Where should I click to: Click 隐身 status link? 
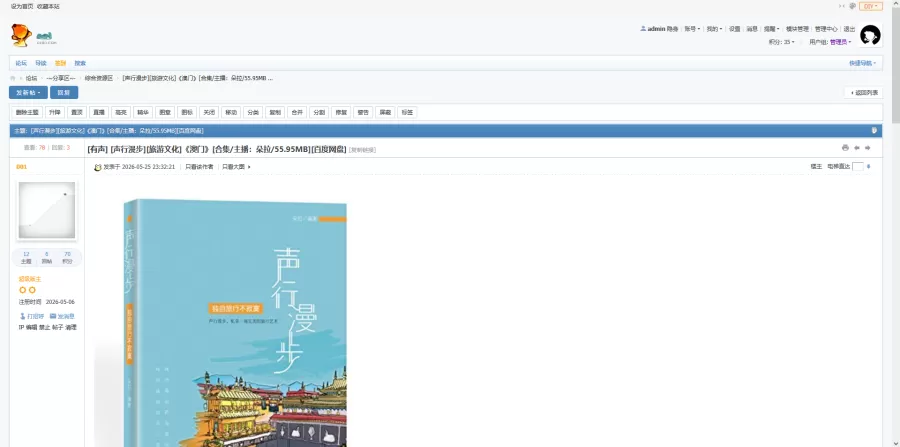pyautogui.click(x=672, y=29)
